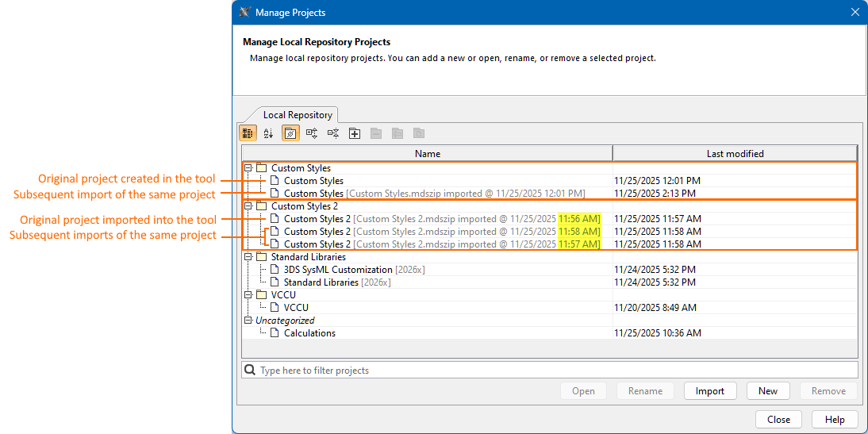Open the Help button in the dialog

[834, 420]
